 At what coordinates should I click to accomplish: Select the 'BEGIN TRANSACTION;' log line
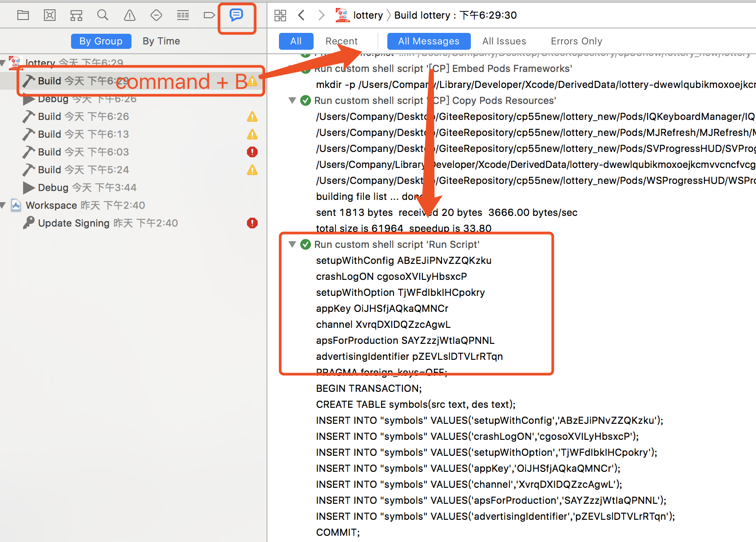[369, 388]
